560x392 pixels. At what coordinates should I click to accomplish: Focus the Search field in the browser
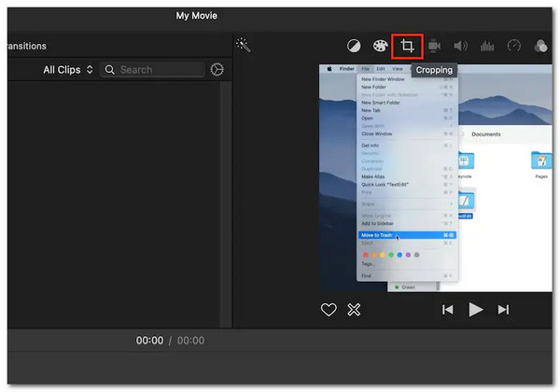(x=152, y=70)
